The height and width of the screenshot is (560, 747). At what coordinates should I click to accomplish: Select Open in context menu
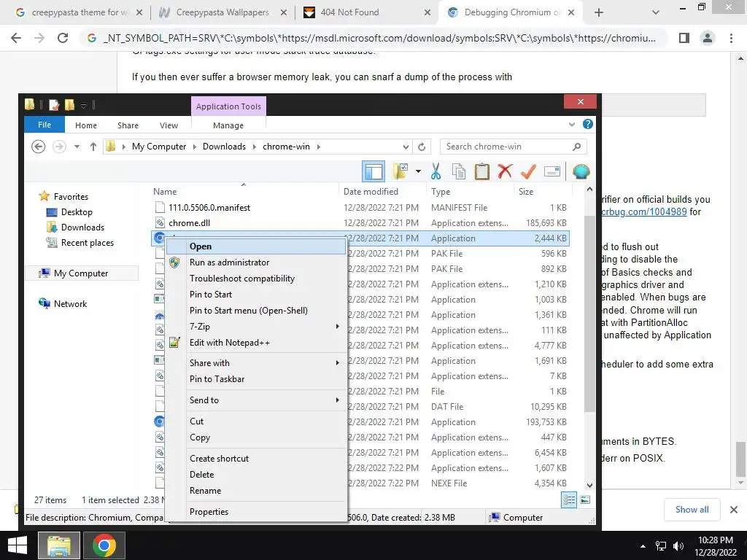coord(256,246)
